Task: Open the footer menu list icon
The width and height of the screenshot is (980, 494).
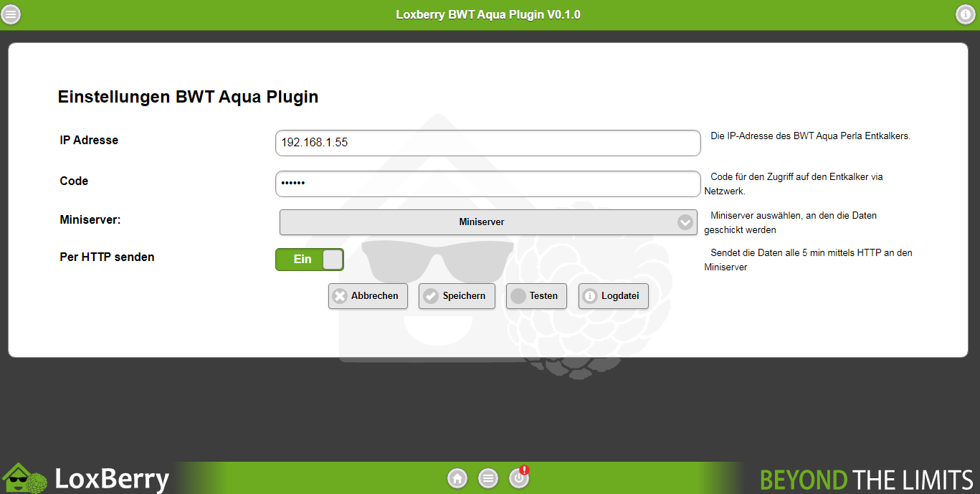Action: 488,478
